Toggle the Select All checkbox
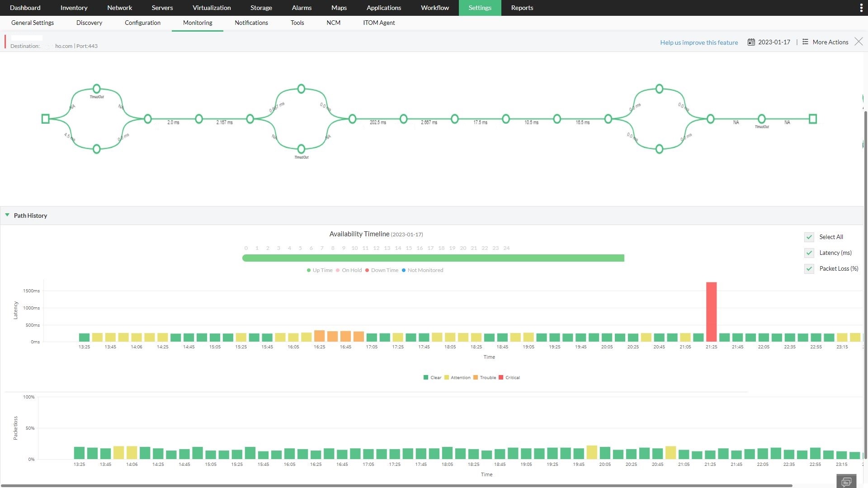Image resolution: width=868 pixels, height=488 pixels. coord(809,237)
